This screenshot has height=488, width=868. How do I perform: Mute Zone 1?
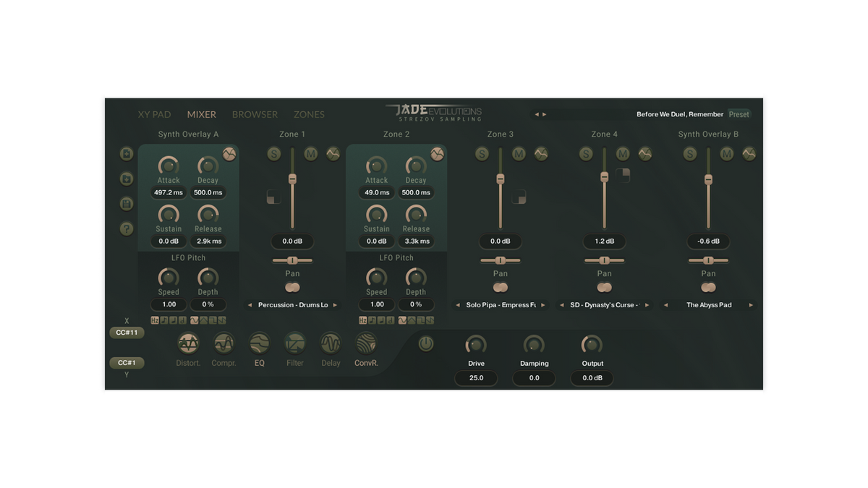point(310,153)
